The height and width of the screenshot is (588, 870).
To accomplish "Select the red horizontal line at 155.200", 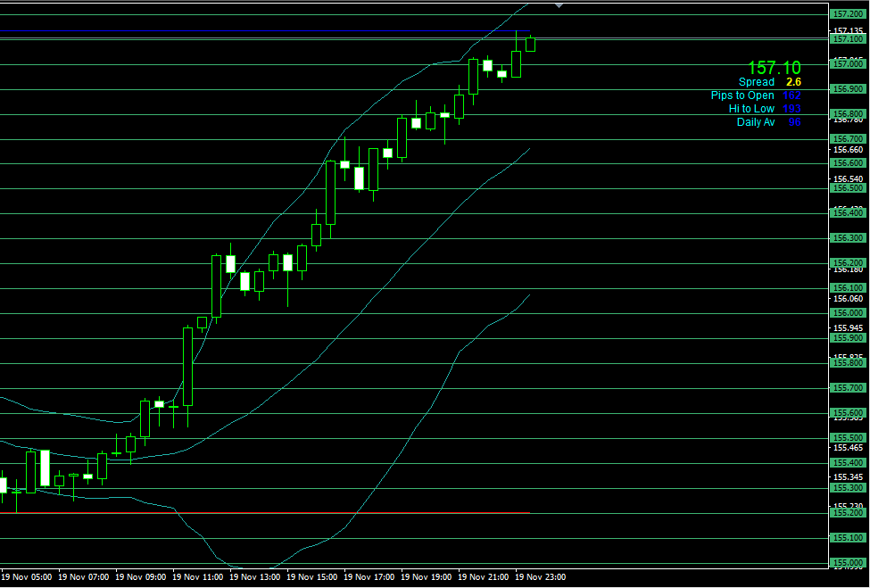I will (268, 513).
